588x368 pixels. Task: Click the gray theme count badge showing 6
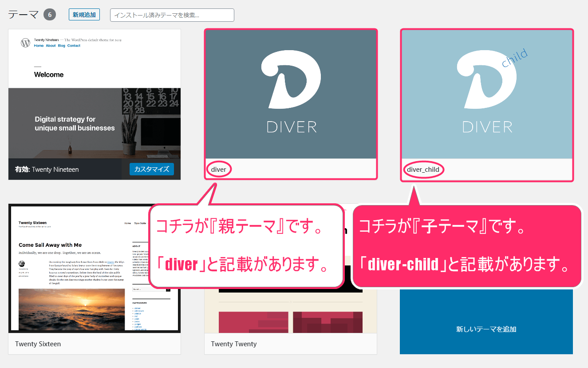coord(50,14)
